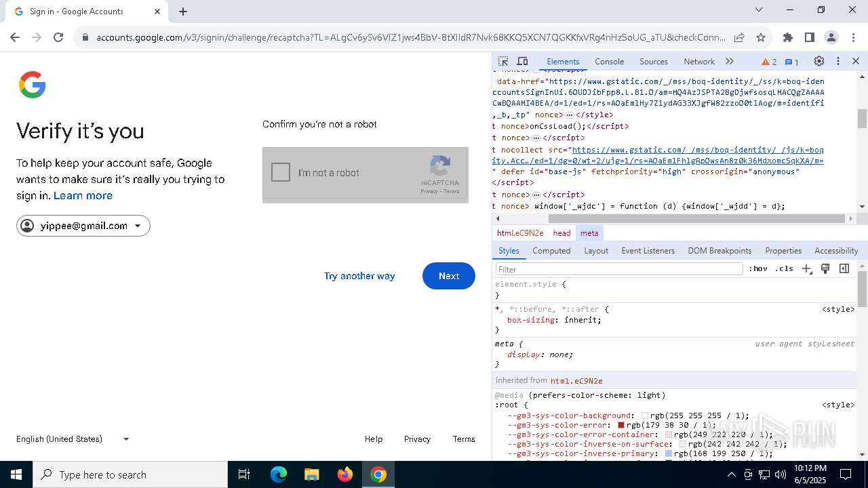Show the warnings count badge in DevTools

tap(769, 62)
